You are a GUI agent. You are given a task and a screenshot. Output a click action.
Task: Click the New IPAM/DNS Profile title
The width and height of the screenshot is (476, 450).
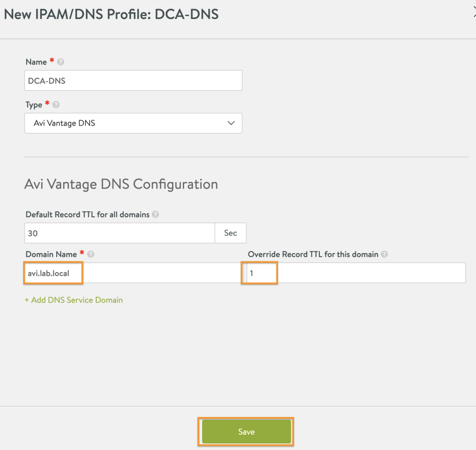111,14
